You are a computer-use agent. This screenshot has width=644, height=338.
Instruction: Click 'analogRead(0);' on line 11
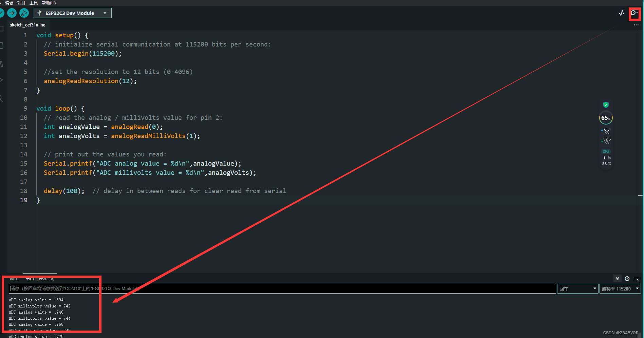(x=137, y=127)
